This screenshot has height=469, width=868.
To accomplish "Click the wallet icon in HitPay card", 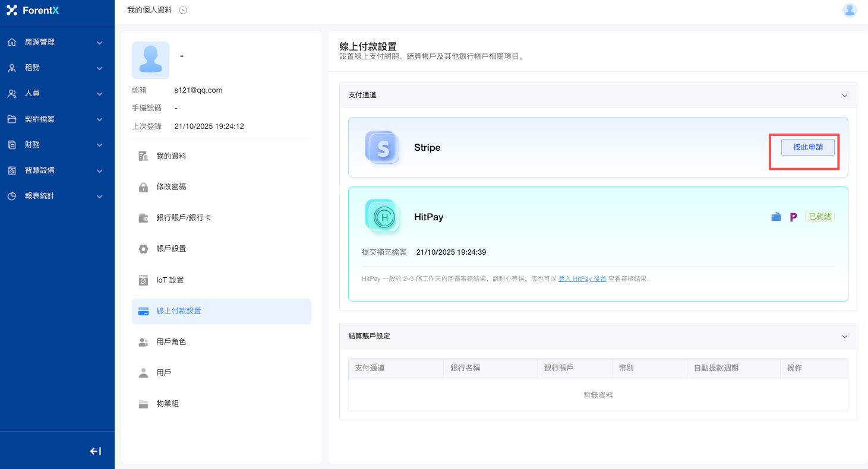I will (776, 217).
